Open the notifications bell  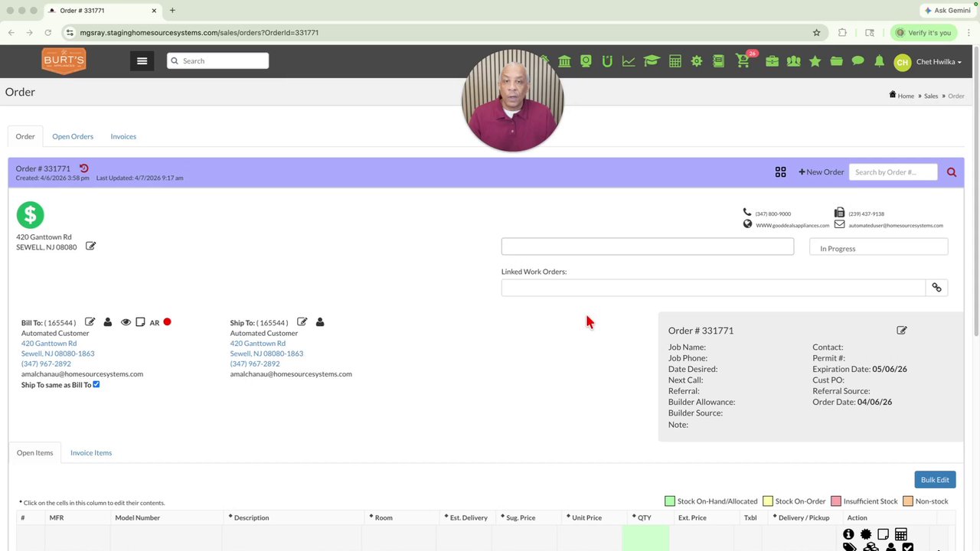(x=879, y=61)
